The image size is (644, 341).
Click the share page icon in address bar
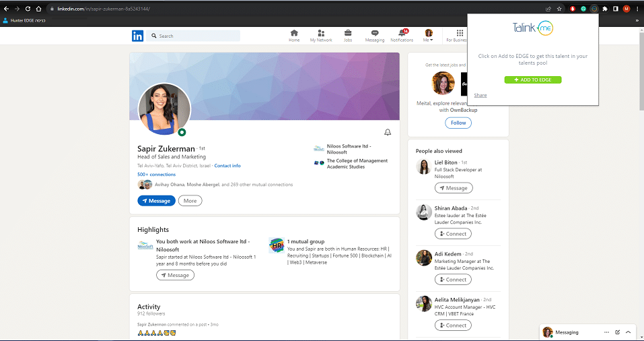(548, 9)
